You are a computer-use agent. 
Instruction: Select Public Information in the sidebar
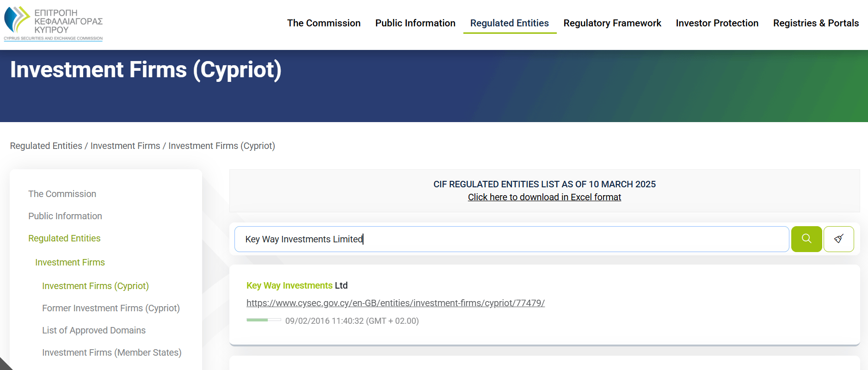point(65,216)
